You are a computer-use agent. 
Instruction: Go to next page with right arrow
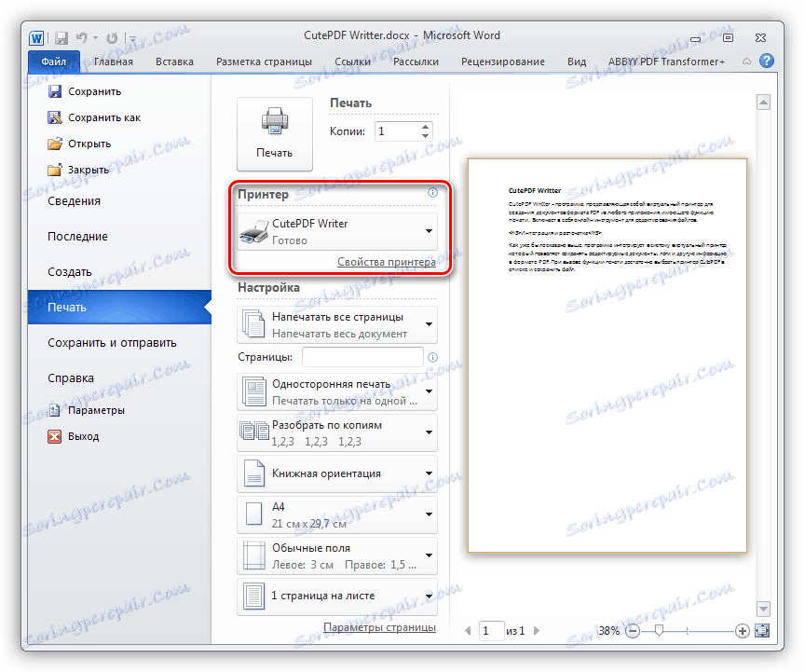tap(537, 630)
